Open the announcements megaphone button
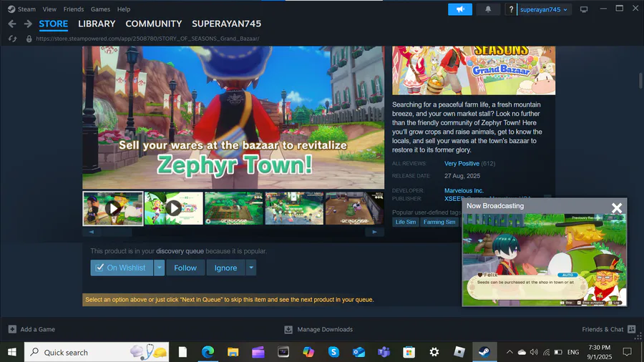Image resolution: width=644 pixels, height=362 pixels. (460, 9)
